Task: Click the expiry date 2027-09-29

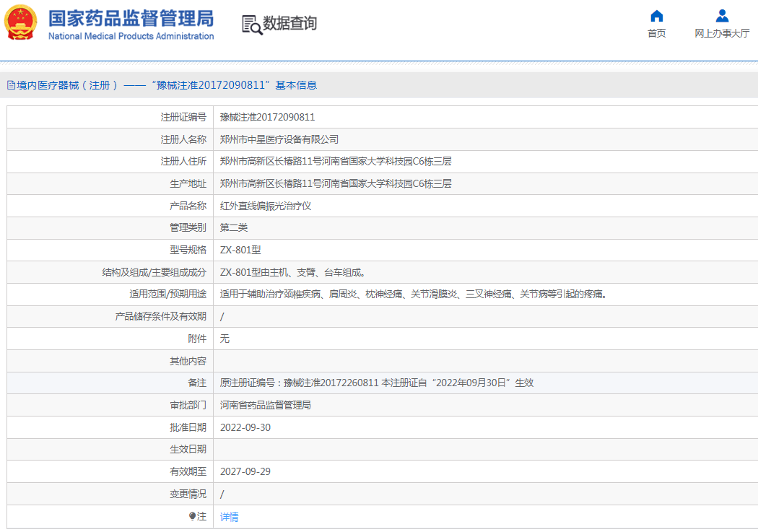Action: click(x=245, y=471)
